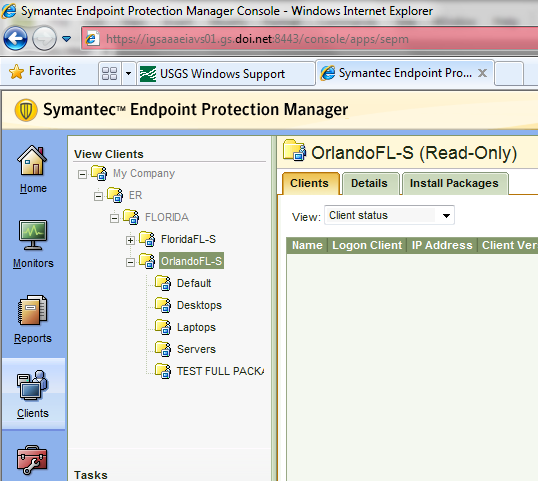Viewport: 538px width, 481px height.
Task: Select the highlighted OrlandoFL-S group
Action: 191,261
